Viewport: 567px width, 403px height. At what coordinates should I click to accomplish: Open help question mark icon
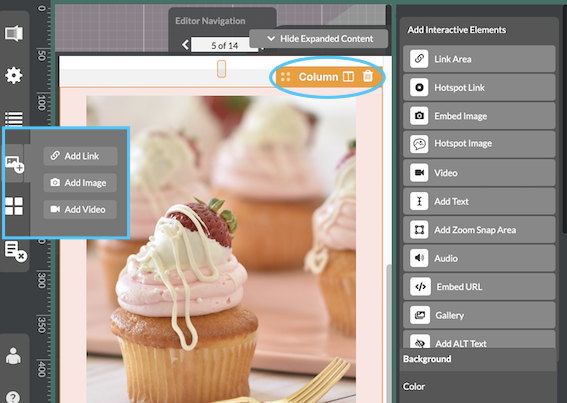(13, 397)
